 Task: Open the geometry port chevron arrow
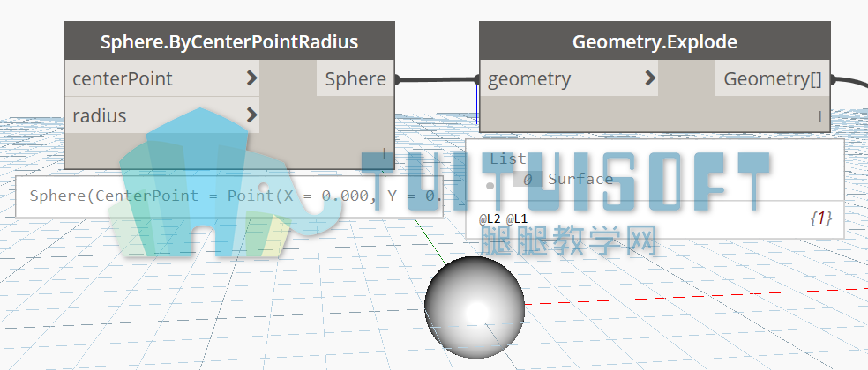click(x=650, y=79)
